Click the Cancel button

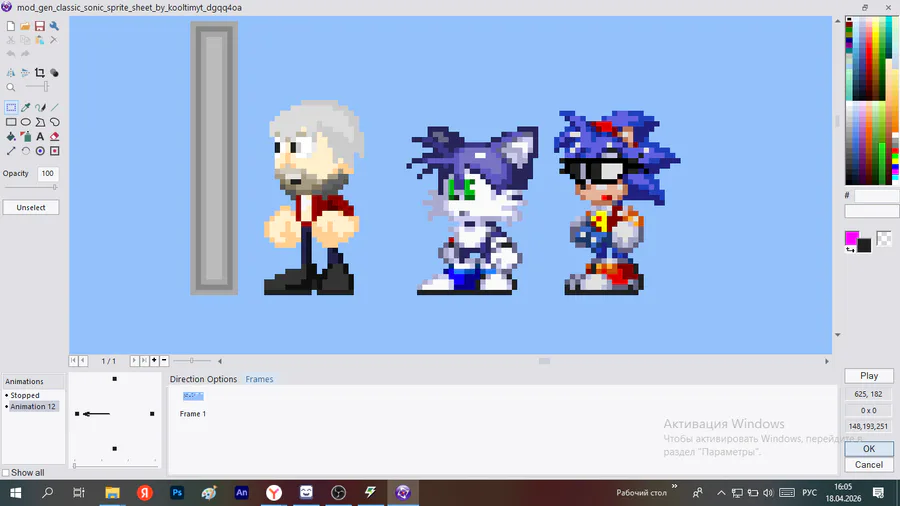coord(869,465)
